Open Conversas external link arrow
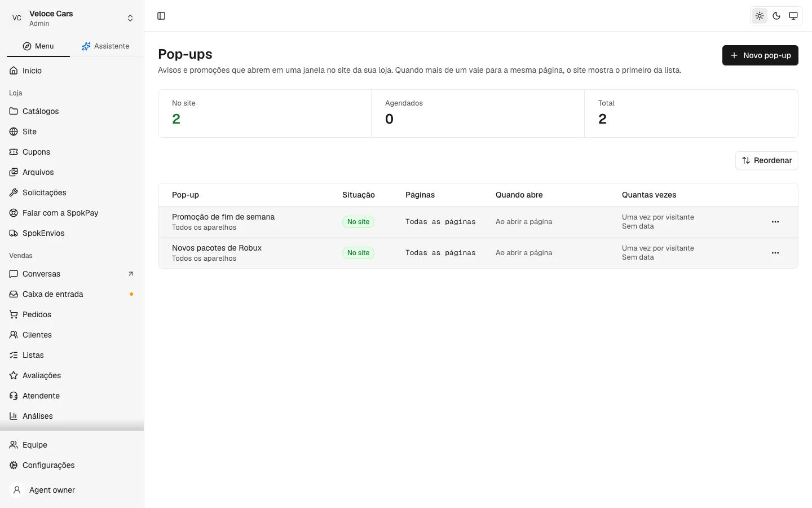Screen dimensions: 812x508 [x=131, y=274]
